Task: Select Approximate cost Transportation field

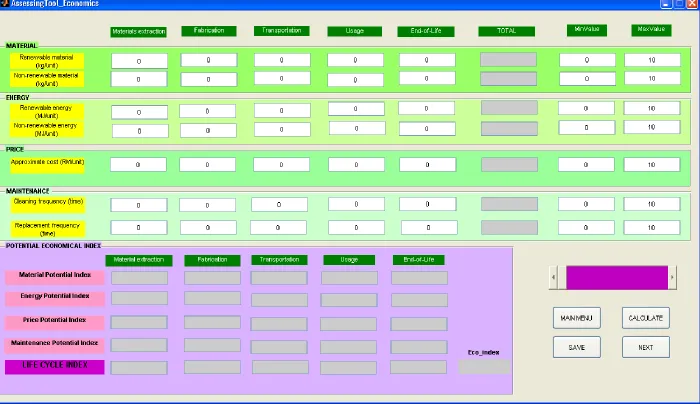Action: point(281,164)
